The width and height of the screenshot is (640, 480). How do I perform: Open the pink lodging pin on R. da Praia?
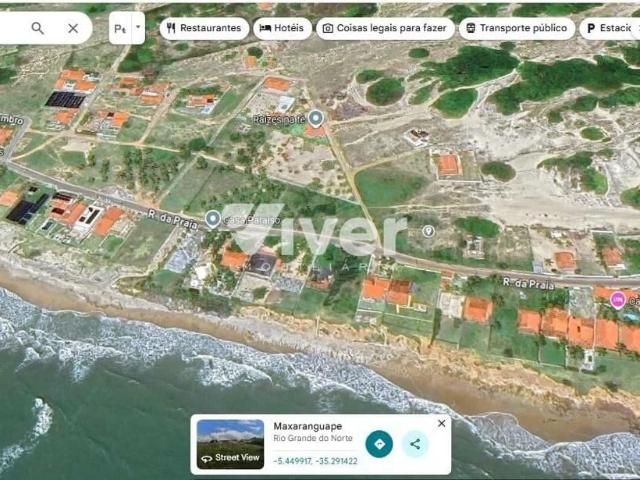pos(618,300)
